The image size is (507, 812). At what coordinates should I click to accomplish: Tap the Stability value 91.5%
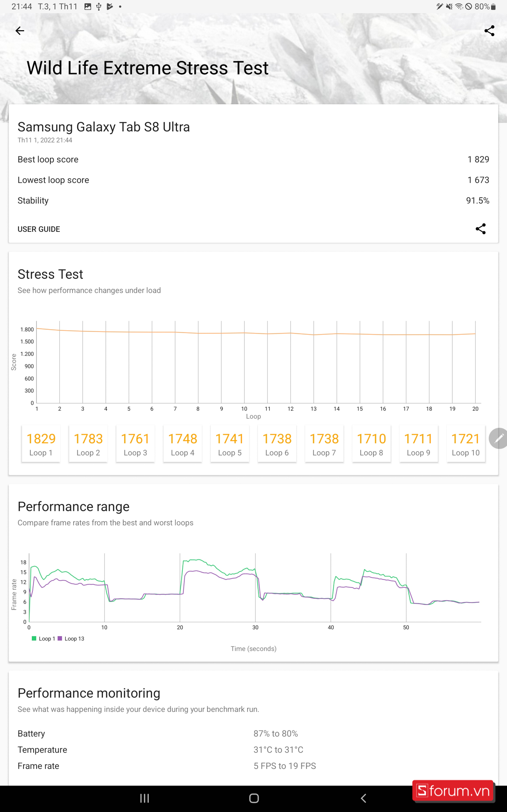478,200
